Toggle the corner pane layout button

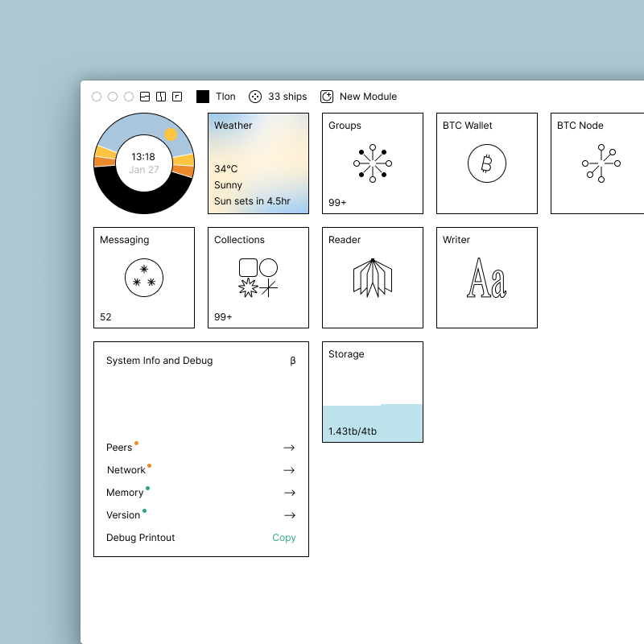pyautogui.click(x=177, y=97)
